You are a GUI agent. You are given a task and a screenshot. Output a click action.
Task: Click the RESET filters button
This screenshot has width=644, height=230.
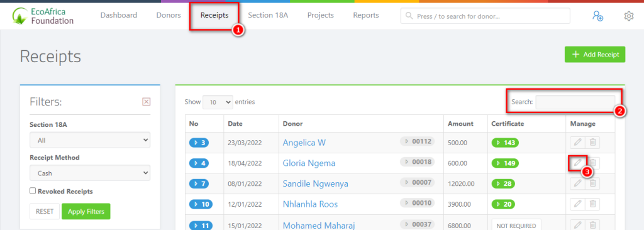(45, 212)
